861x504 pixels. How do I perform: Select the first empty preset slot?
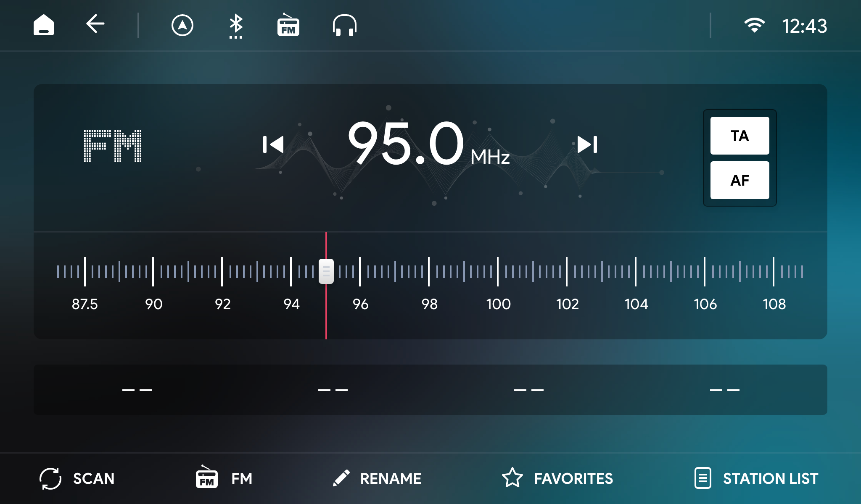[x=137, y=390]
